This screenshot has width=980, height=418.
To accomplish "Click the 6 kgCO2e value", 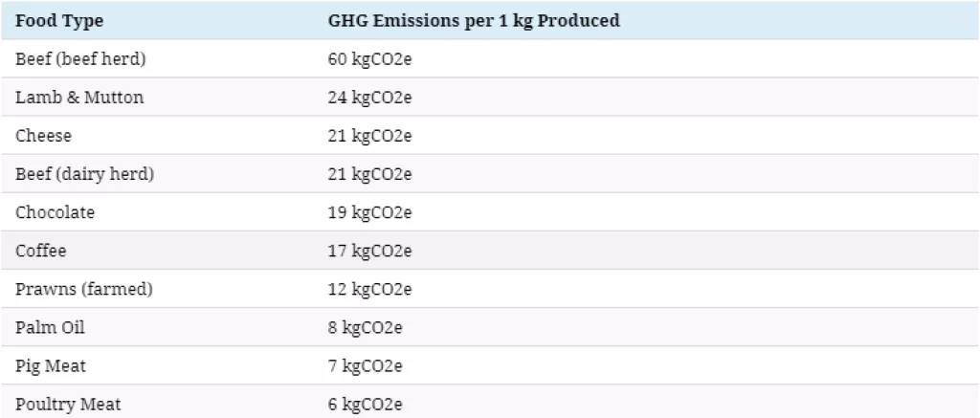I will (365, 404).
